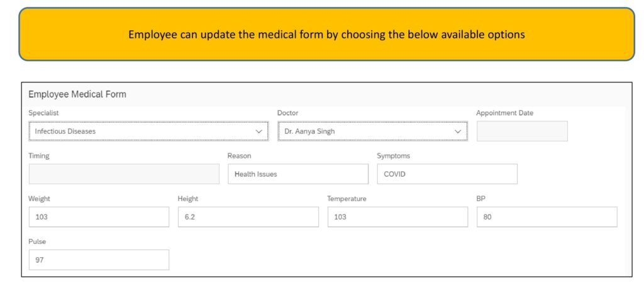Click into the Weight input box
This screenshot has width=644, height=298.
tap(99, 217)
